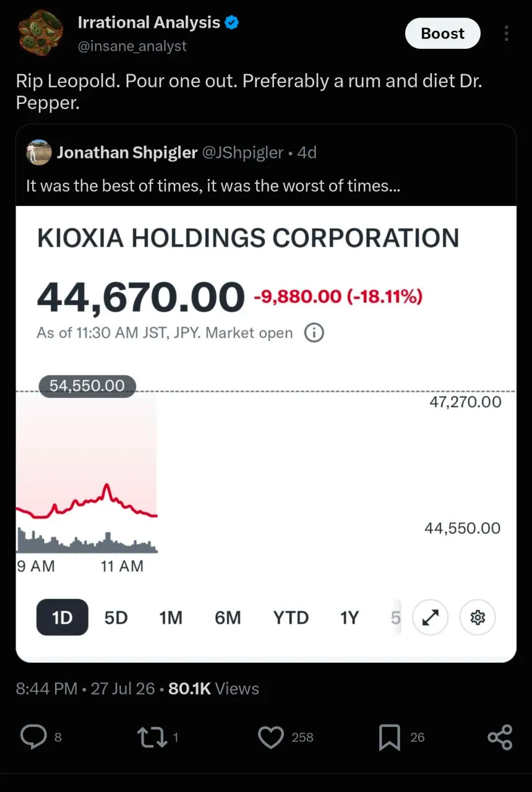This screenshot has width=532, height=792.
Task: Select the YTD chart range
Action: click(291, 618)
